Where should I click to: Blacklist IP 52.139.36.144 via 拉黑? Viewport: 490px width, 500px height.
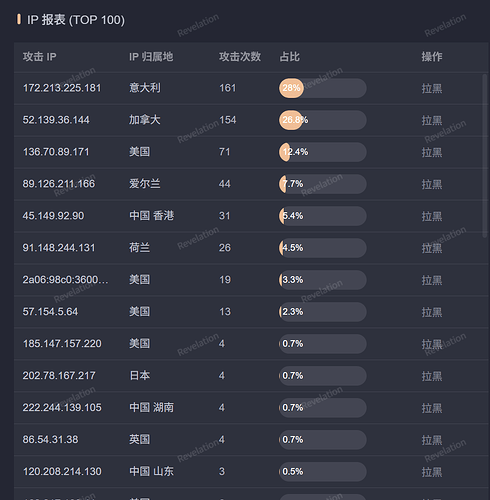tap(432, 120)
